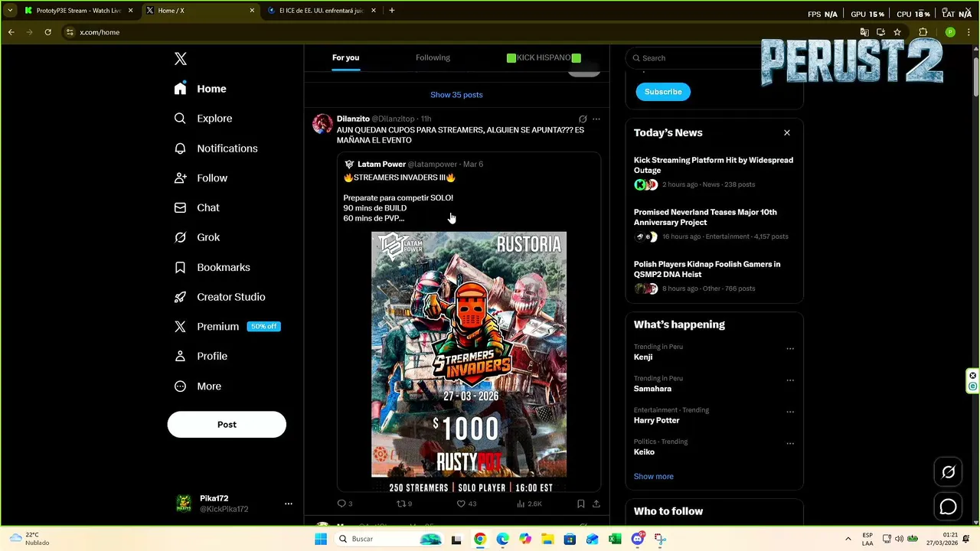The height and width of the screenshot is (551, 980).
Task: Bookmark Dilanzito's post
Action: pos(581,504)
